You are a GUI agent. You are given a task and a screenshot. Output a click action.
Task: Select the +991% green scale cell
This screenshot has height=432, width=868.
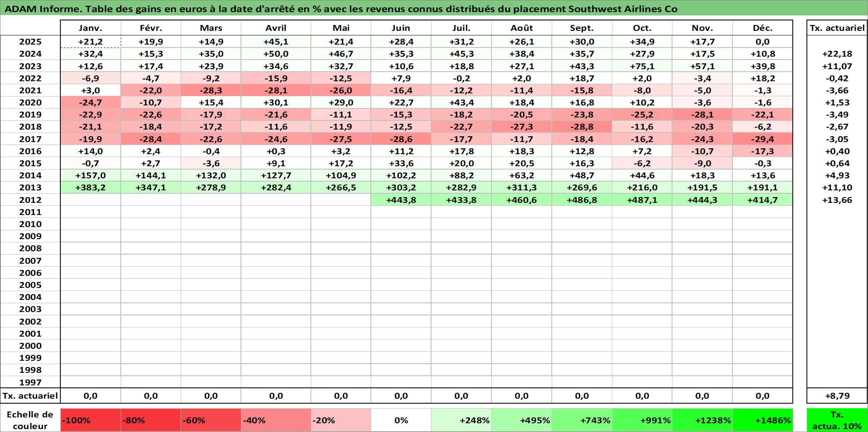click(x=642, y=420)
